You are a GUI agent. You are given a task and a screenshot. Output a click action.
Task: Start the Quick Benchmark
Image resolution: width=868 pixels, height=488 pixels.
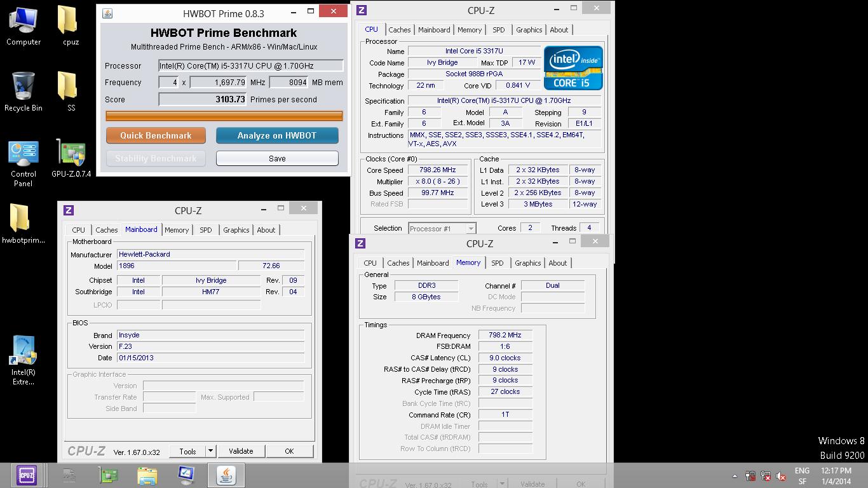156,135
